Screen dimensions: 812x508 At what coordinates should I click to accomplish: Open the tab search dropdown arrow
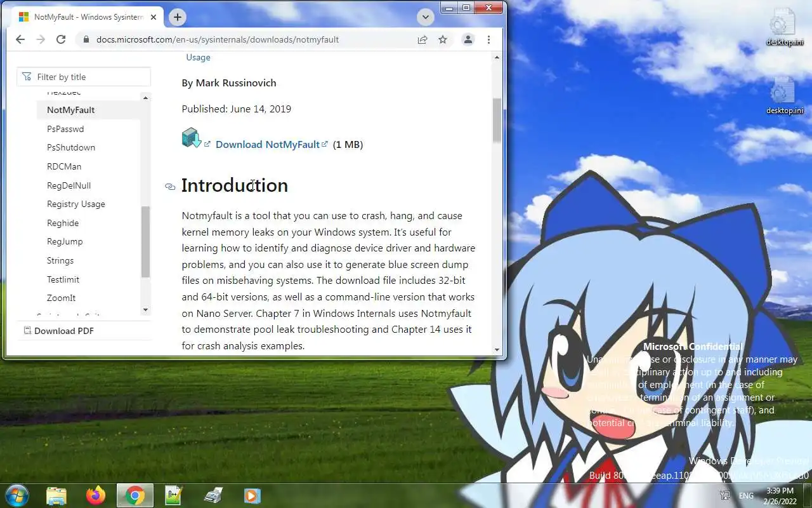(x=426, y=17)
